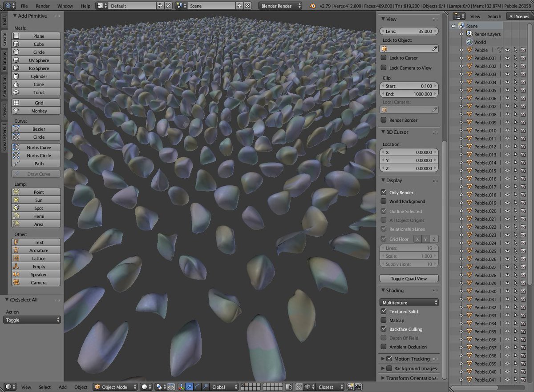The height and width of the screenshot is (392, 534).
Task: Select the translate manipulator arrow
Action: (189, 387)
